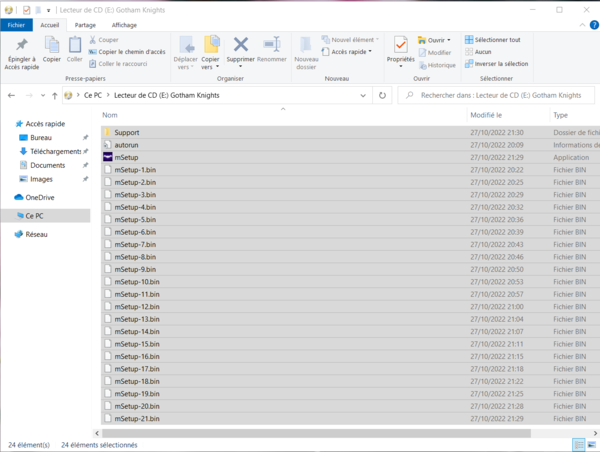
Task: Click the scrollbar right arrow
Action: click(x=595, y=433)
